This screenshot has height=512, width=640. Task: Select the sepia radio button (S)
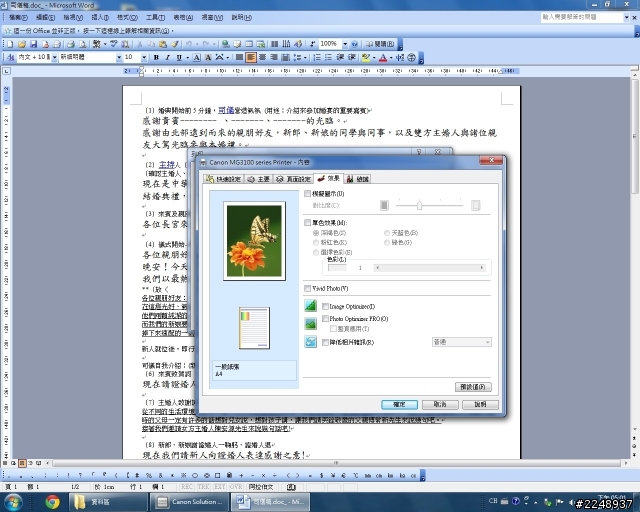coord(316,233)
